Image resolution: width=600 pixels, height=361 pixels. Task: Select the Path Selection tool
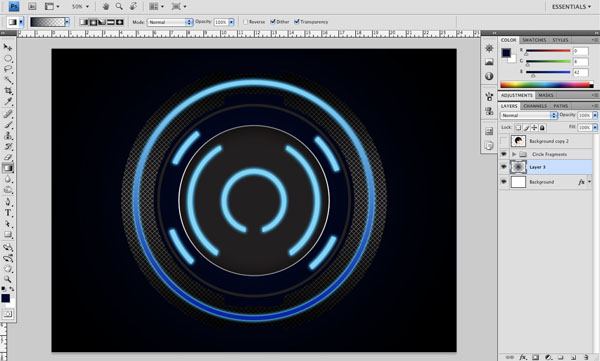(x=8, y=224)
